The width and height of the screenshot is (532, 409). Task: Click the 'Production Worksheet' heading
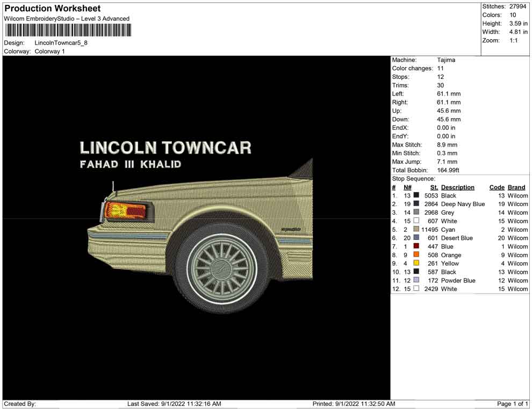(53, 8)
